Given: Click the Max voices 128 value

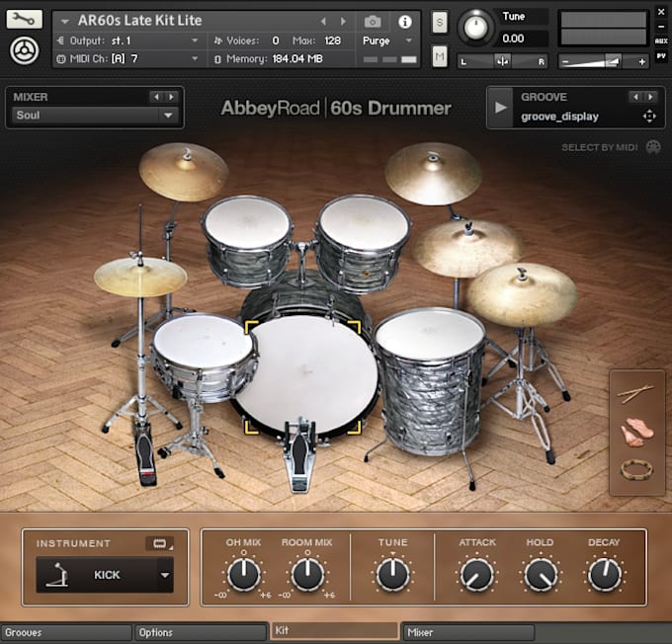Looking at the screenshot, I should click(x=332, y=40).
